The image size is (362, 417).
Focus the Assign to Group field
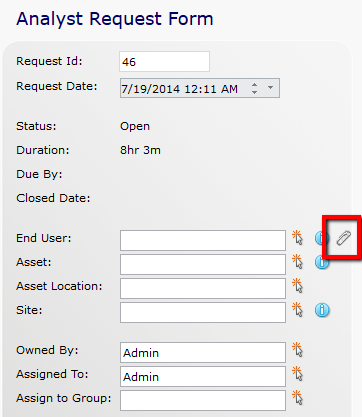click(x=203, y=400)
